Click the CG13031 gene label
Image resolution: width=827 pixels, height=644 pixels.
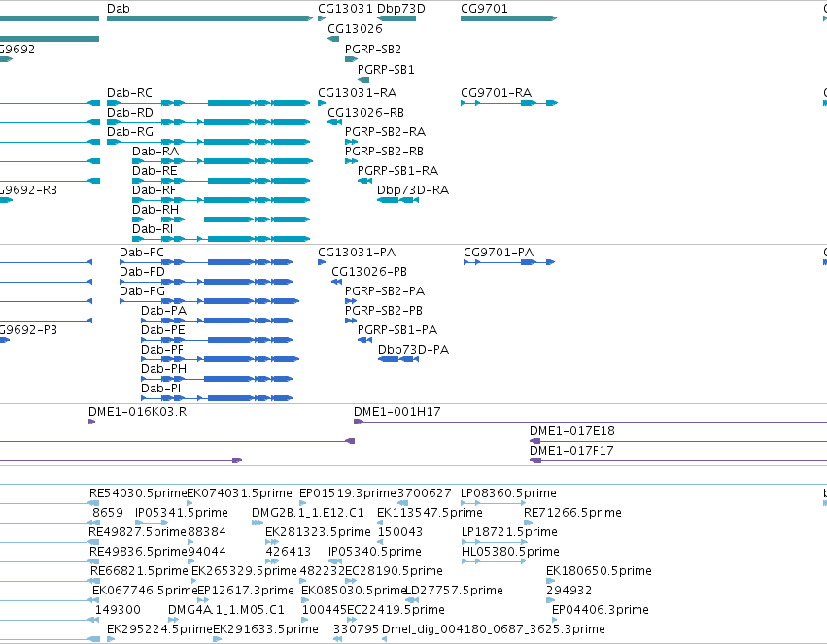345,9
